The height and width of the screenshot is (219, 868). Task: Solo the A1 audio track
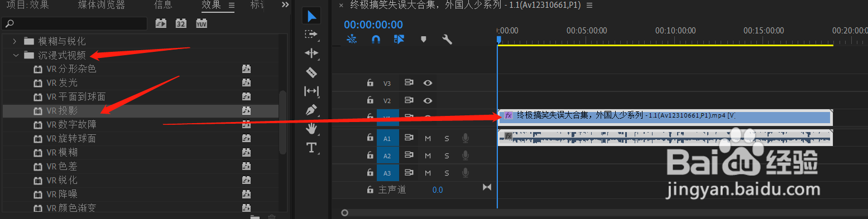point(447,138)
